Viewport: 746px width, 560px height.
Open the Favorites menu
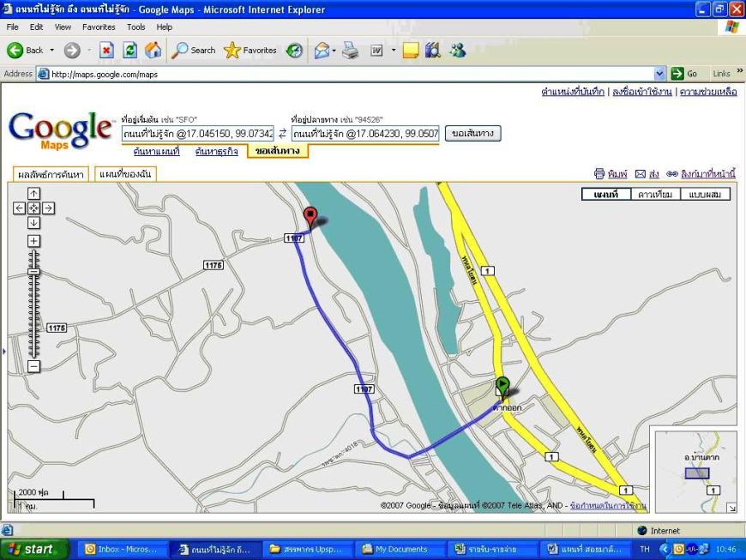point(99,27)
